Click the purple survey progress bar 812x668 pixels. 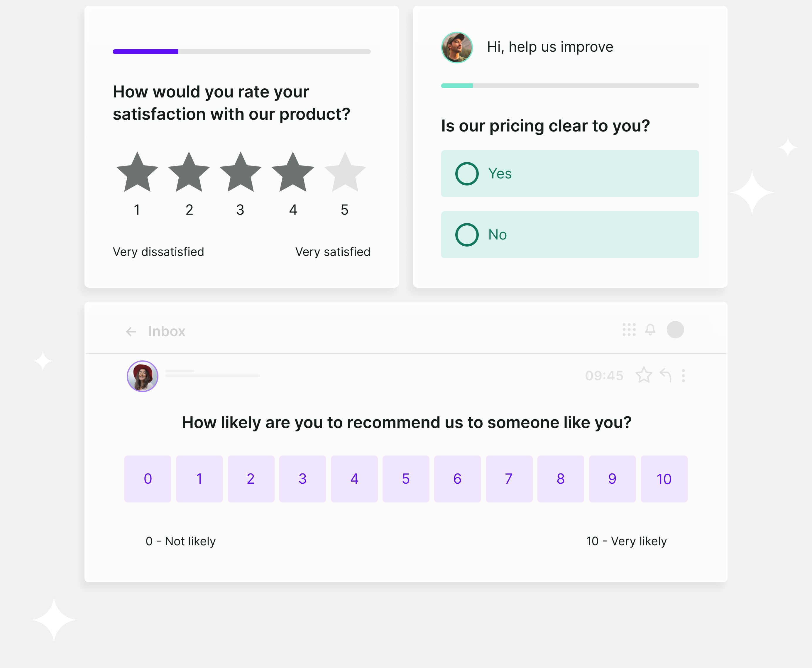point(241,52)
